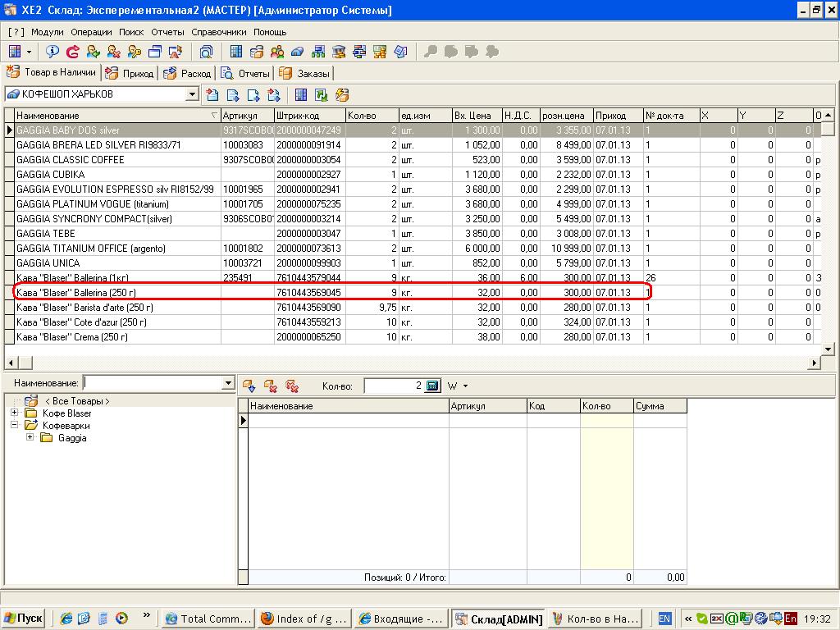Click the calculator icon next to Кол-во field
Image resolution: width=840 pixels, height=630 pixels.
433,386
